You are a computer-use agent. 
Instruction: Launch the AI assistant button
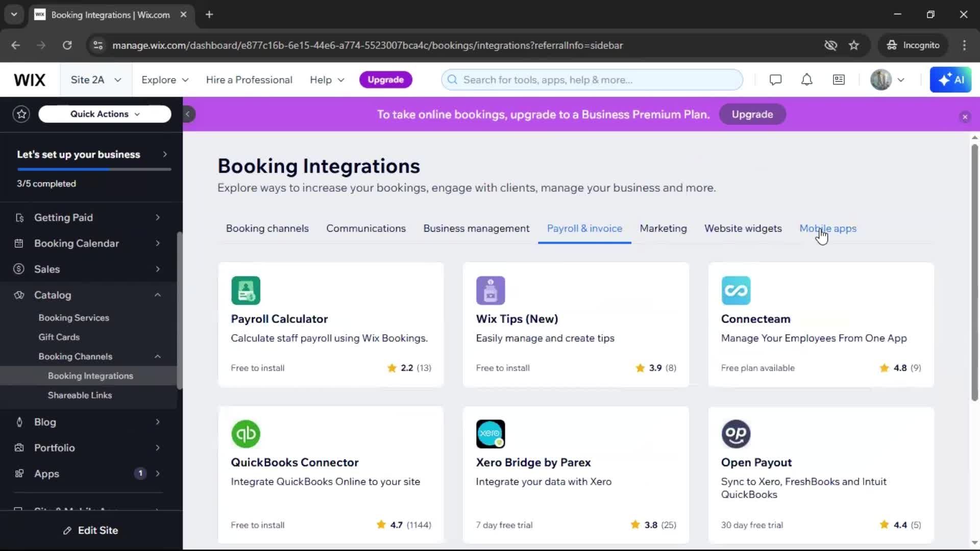click(950, 80)
